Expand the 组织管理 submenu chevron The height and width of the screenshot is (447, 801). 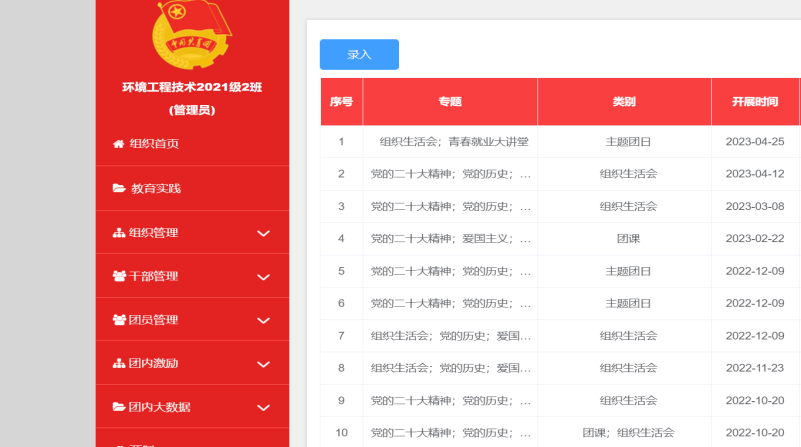(x=264, y=234)
